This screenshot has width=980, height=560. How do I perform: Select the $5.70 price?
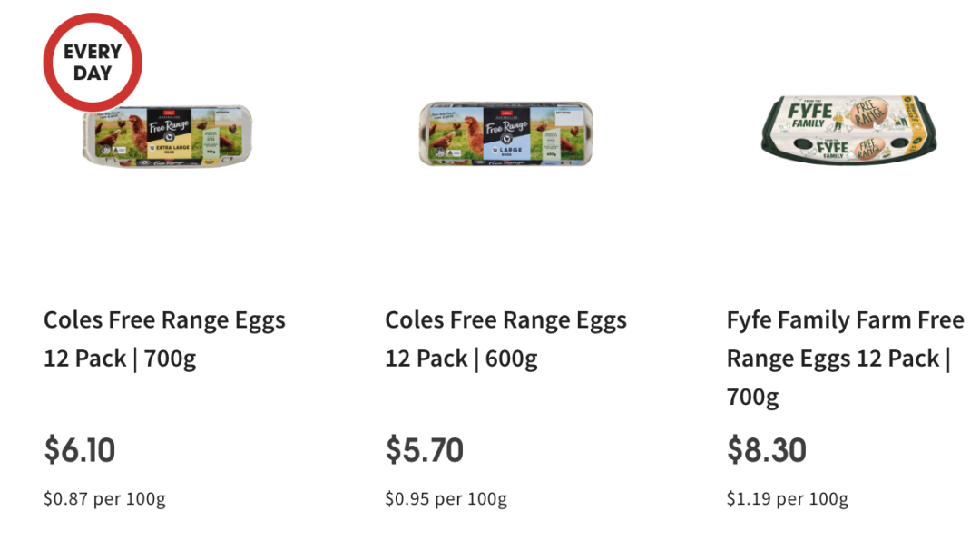pyautogui.click(x=424, y=450)
